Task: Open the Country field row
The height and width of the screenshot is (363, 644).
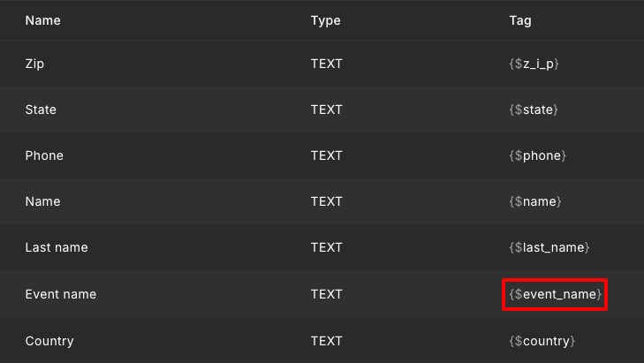Action: point(322,341)
